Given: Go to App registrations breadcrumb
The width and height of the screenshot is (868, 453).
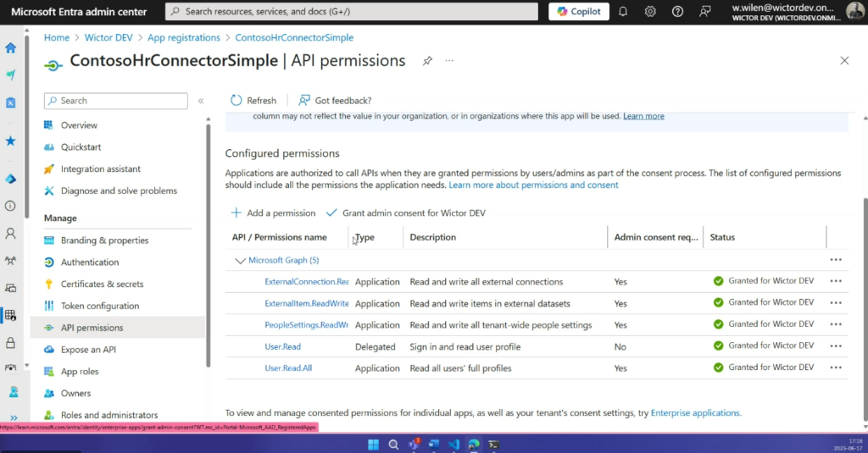Looking at the screenshot, I should (x=184, y=37).
